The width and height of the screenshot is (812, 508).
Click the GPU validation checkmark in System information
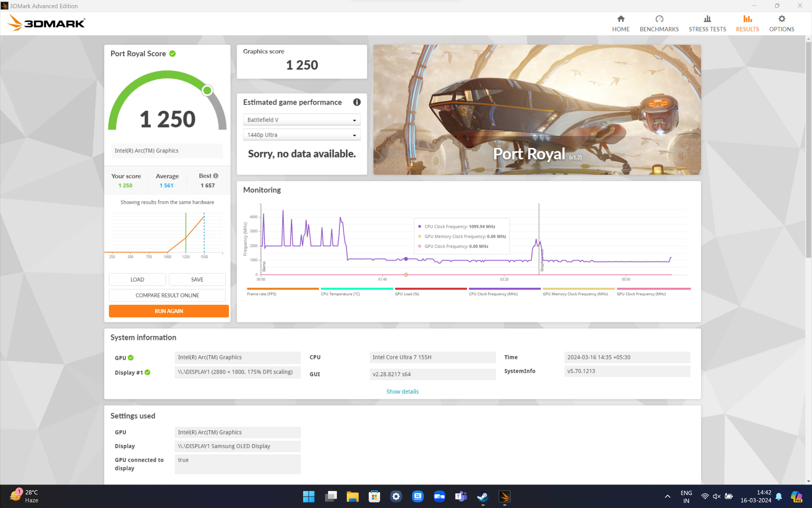click(x=131, y=358)
